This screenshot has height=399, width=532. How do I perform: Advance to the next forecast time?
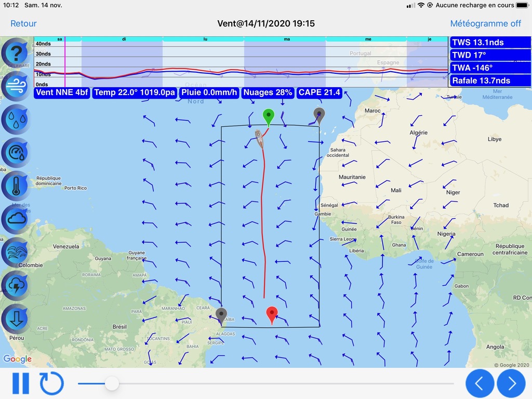[511, 383]
